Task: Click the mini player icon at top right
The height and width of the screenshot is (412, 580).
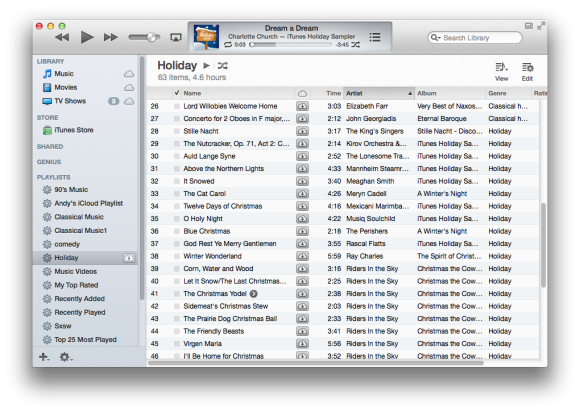Action: coord(529,26)
